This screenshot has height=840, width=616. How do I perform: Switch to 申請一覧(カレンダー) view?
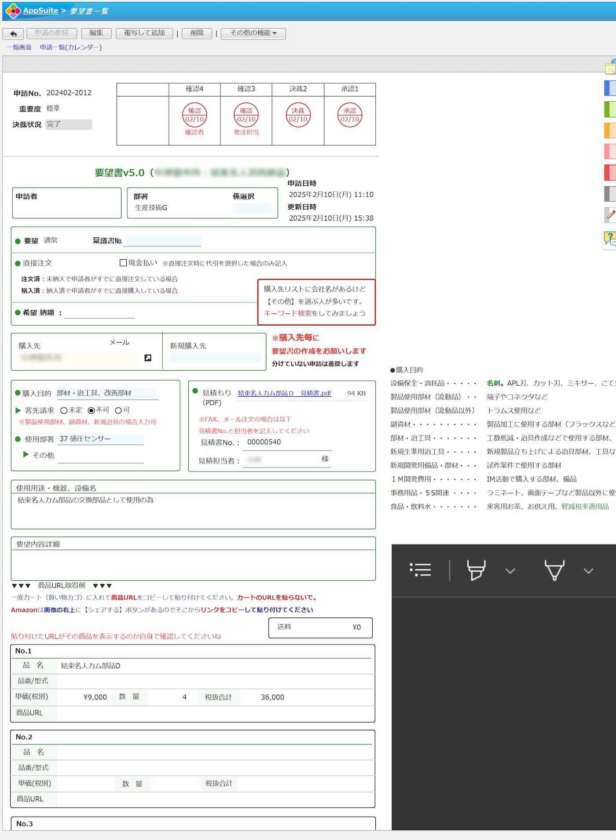coord(70,47)
